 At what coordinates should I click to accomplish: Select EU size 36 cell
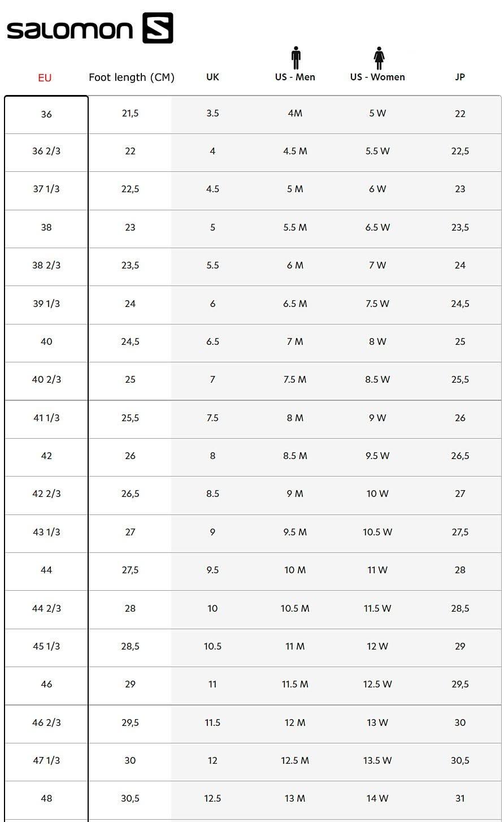point(46,114)
